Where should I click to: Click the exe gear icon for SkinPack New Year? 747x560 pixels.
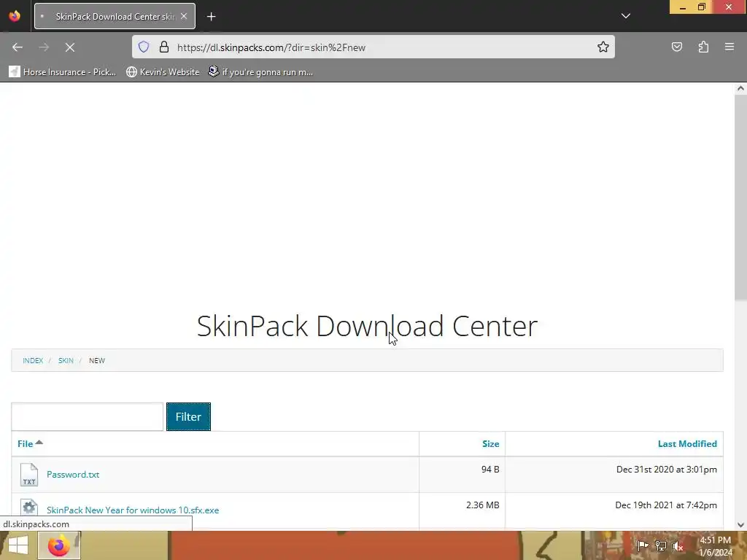tap(29, 507)
